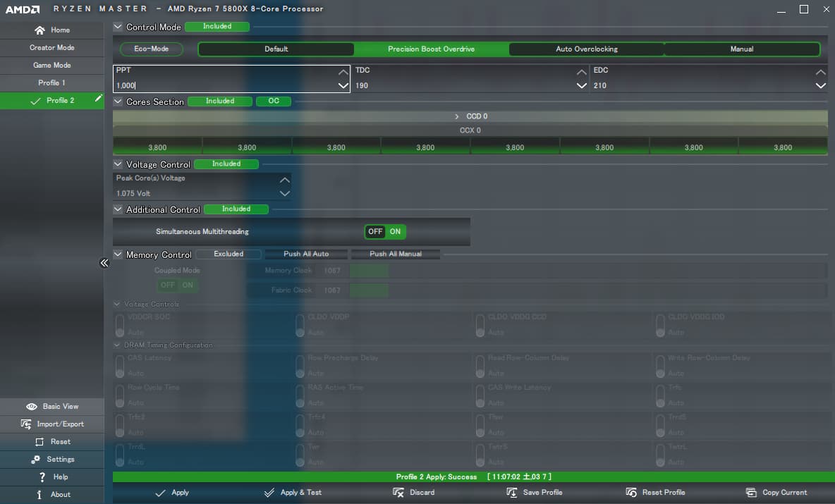835x504 pixels.
Task: Open Import/Export
Action: [51, 424]
